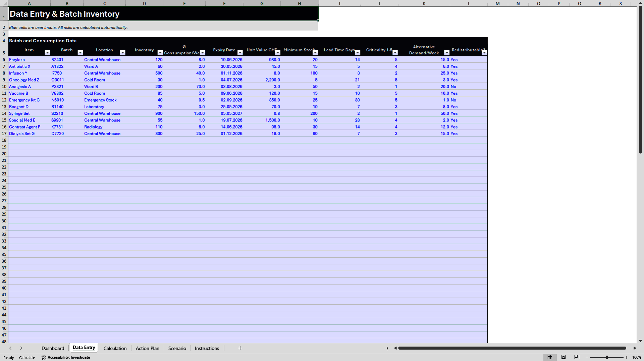644x361 pixels.
Task: Click the 100% zoom level
Action: pos(637,357)
